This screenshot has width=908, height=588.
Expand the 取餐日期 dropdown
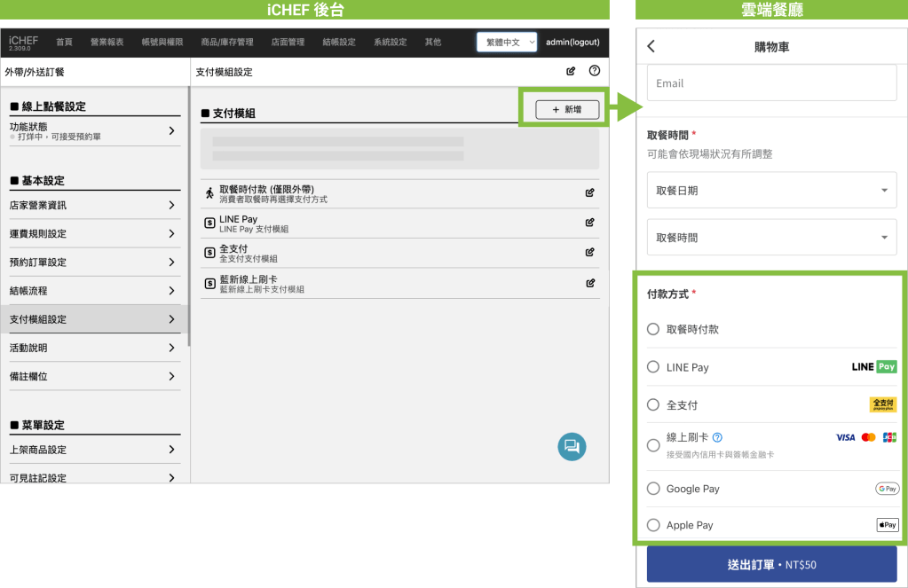(771, 190)
